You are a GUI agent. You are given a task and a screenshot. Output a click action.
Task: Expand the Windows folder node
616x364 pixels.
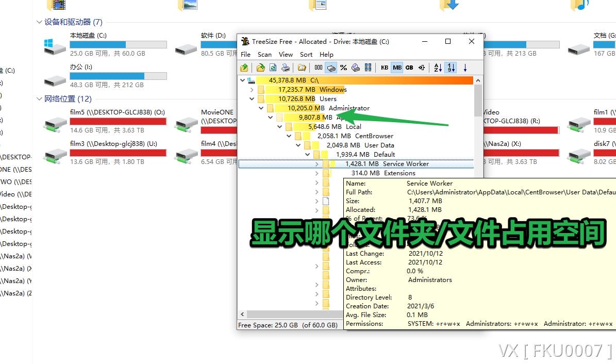[252, 90]
